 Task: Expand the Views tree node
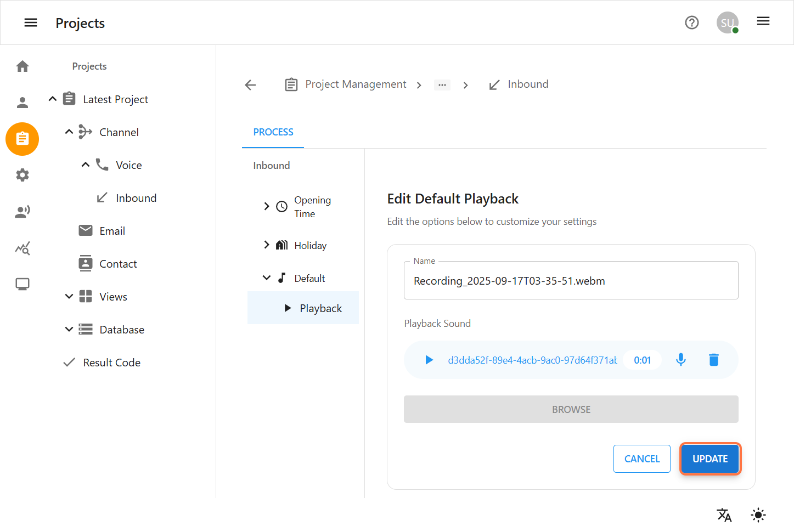pyautogui.click(x=69, y=296)
